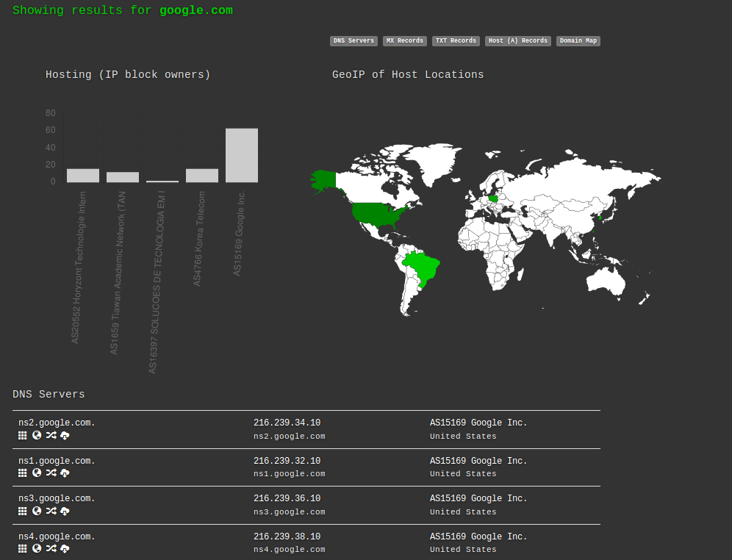Click the shuffle arrows icon under ns4.google.com.

coord(51,548)
